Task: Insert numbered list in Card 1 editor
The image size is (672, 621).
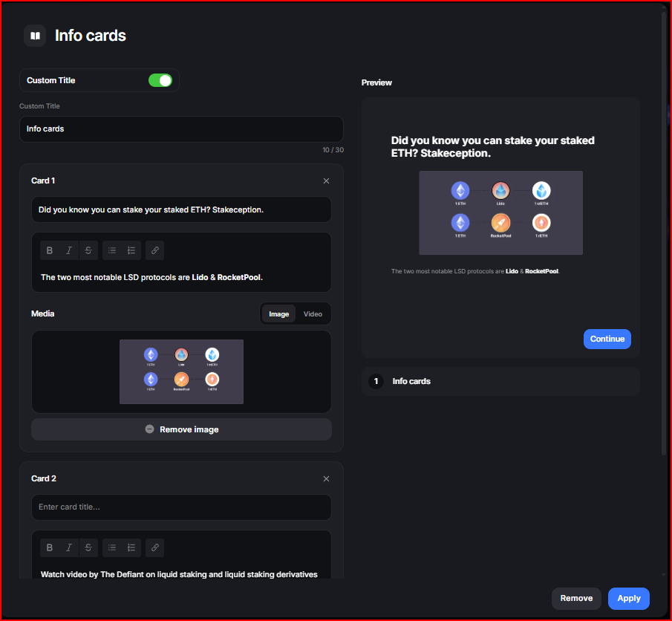Action: (131, 250)
